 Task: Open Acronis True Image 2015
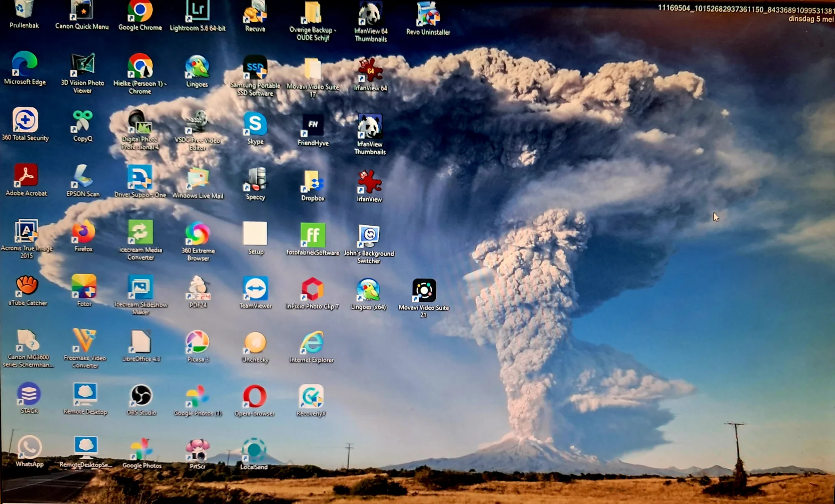pos(27,231)
